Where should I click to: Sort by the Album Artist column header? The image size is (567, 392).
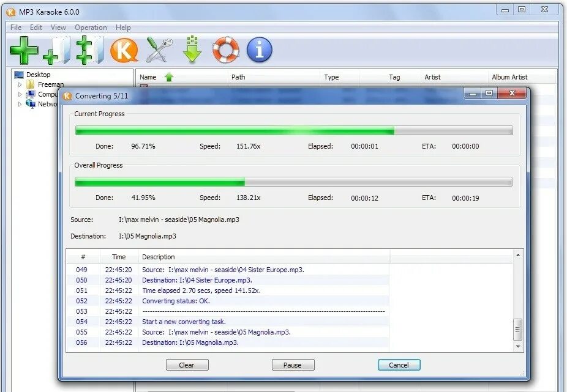point(522,77)
